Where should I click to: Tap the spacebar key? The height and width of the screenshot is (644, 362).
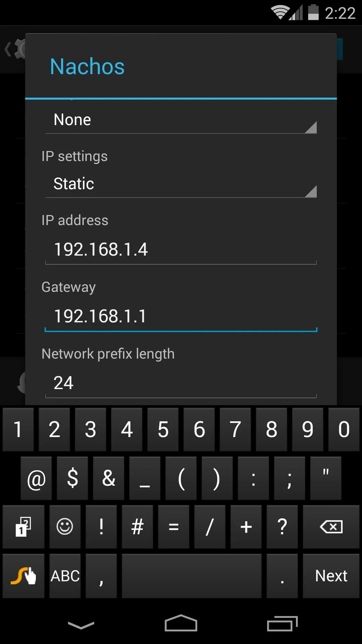click(x=192, y=576)
